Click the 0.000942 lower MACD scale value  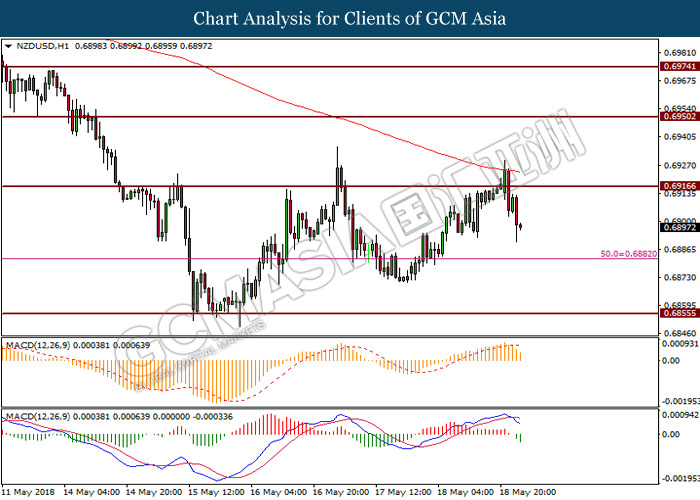680,415
